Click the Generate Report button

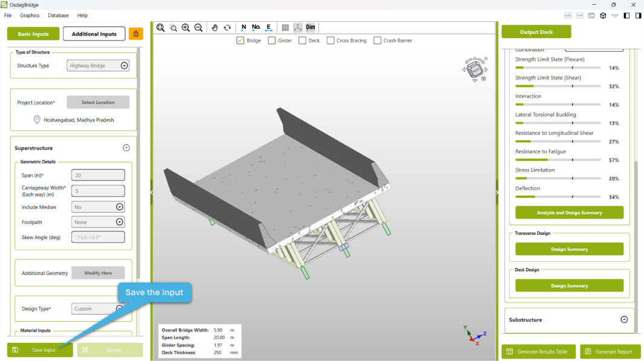(x=610, y=351)
